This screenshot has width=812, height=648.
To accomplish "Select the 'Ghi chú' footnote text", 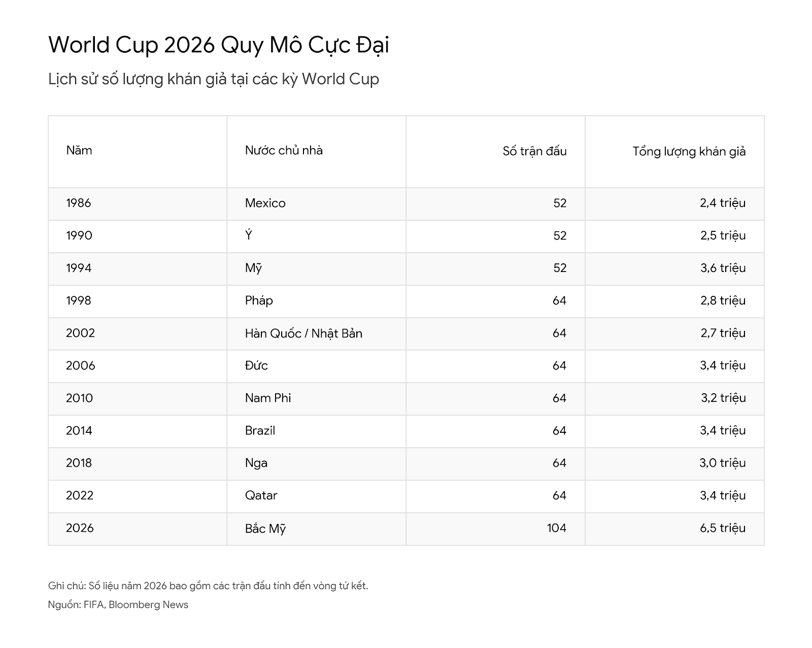I will [208, 586].
